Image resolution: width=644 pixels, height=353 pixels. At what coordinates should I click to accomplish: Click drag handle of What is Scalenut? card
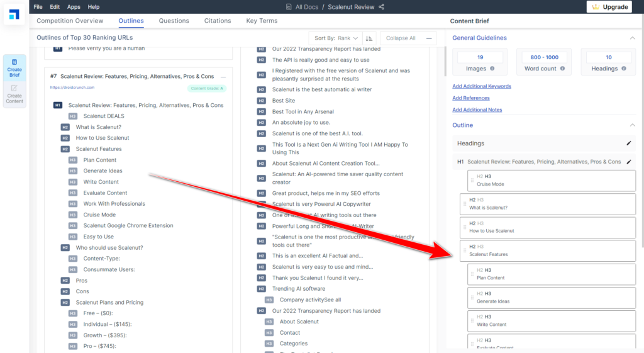click(465, 204)
